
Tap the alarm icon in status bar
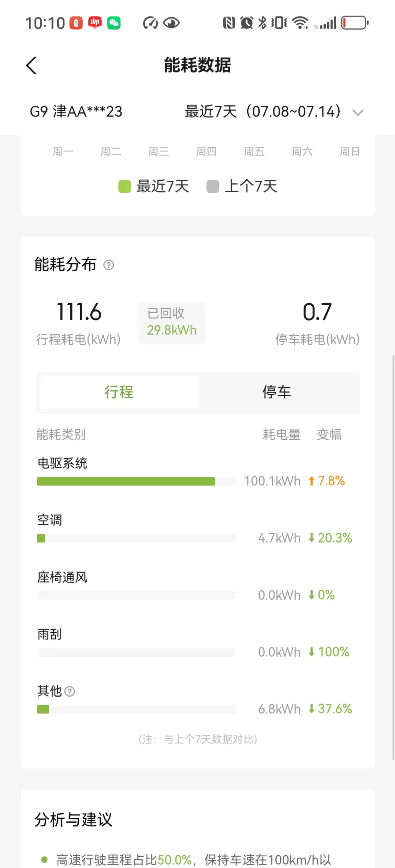(246, 23)
